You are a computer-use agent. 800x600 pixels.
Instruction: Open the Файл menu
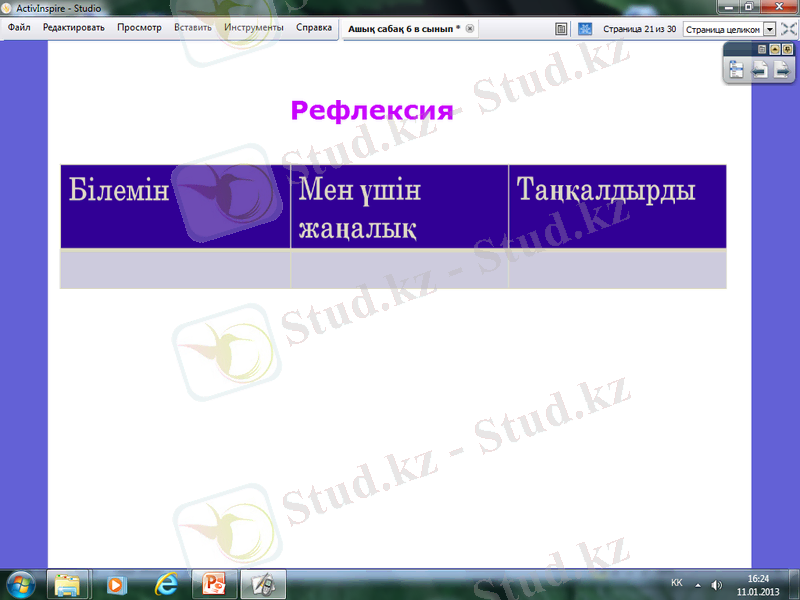18,28
